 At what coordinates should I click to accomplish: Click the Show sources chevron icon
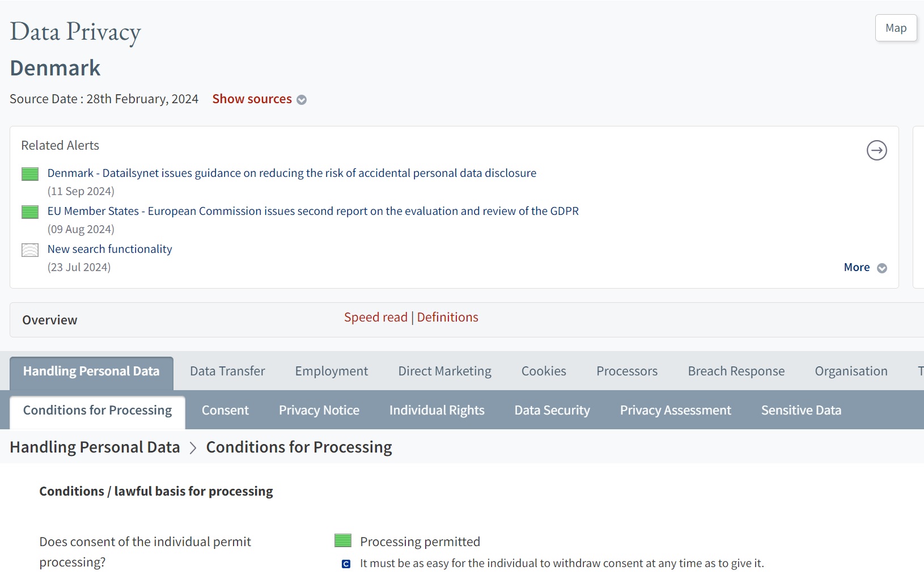pyautogui.click(x=302, y=100)
